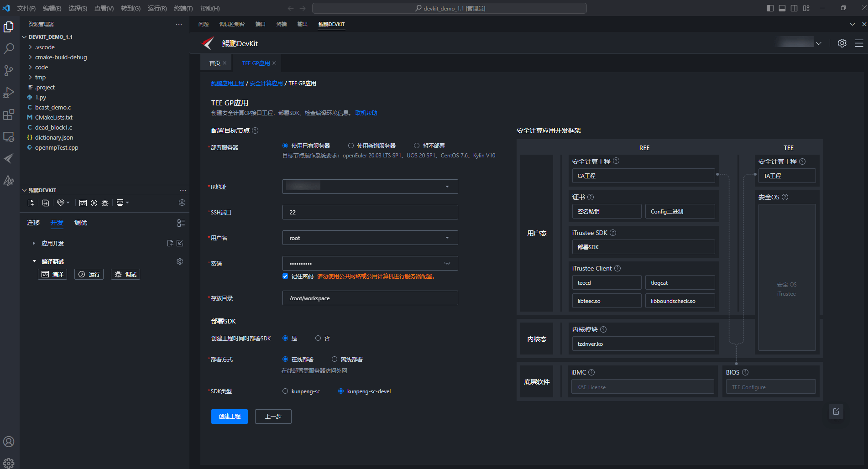This screenshot has width=868, height=469.
Task: Collapse the 鲲鹏DEVKIT panel section
Action: 24,190
